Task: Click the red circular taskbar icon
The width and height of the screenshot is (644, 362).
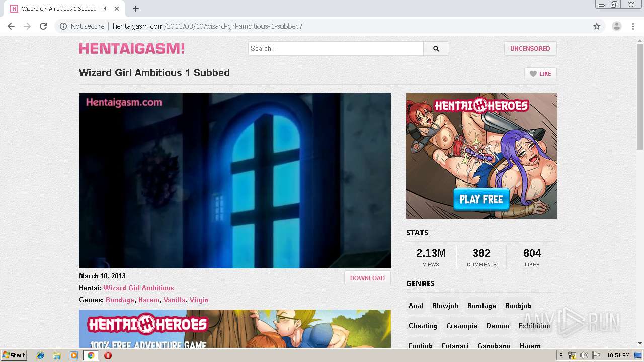Action: click(108, 355)
